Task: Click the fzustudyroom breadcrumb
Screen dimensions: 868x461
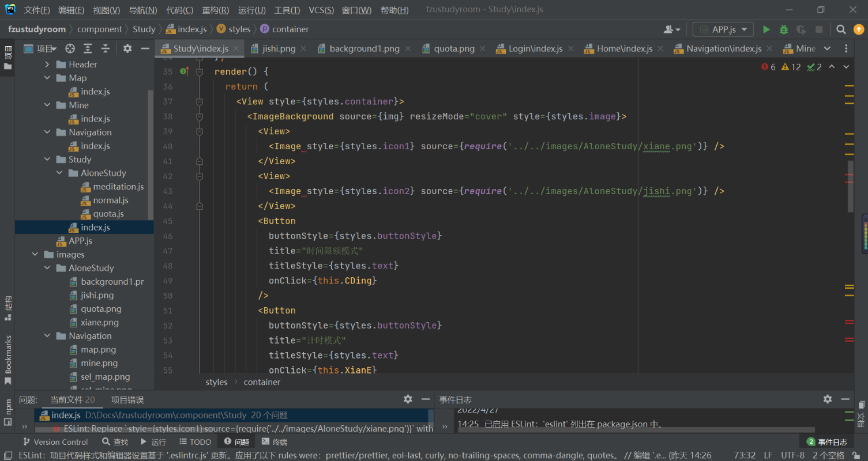Action: (x=37, y=29)
